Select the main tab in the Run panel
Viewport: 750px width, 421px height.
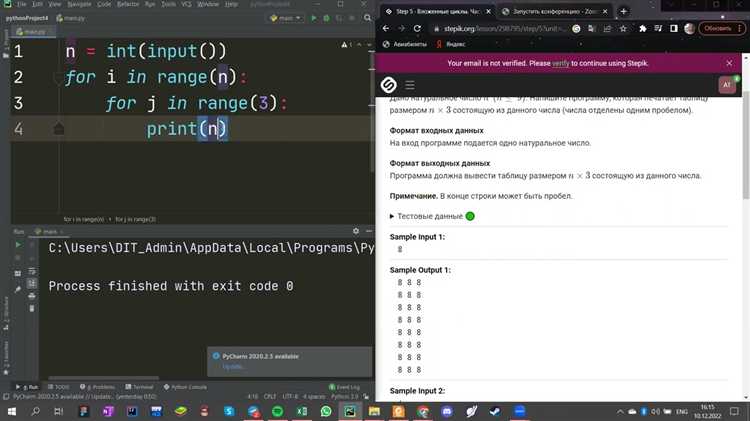pyautogui.click(x=49, y=232)
